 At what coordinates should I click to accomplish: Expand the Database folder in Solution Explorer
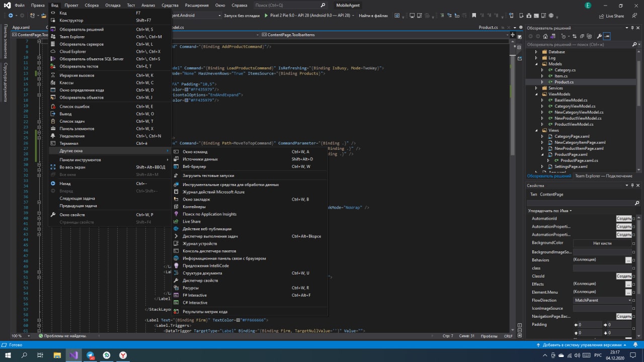tap(536, 52)
